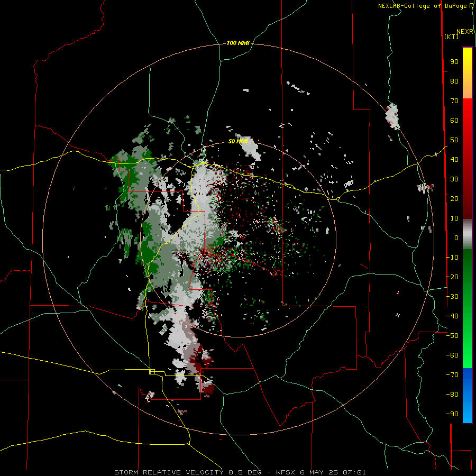This screenshot has height=476, width=476.
Task: Select the 0 value on the velocity scale
Action: (x=456, y=238)
